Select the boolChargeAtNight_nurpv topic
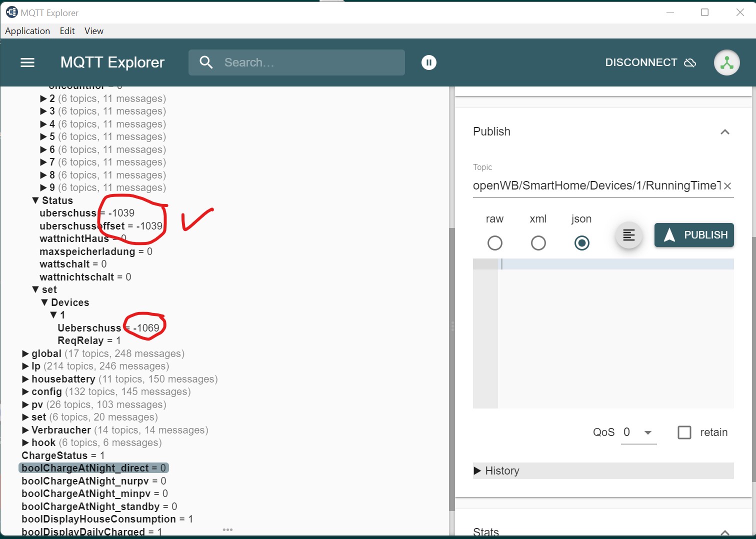 pos(94,481)
